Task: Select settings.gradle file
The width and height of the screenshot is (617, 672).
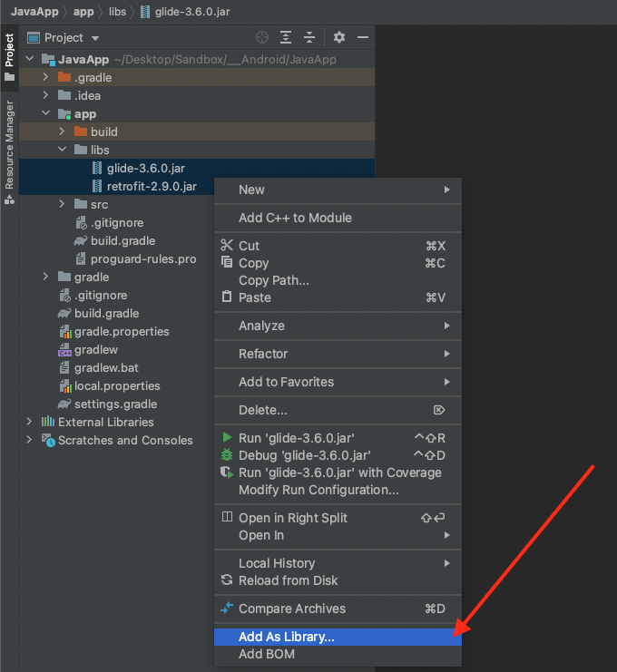Action: [x=115, y=404]
